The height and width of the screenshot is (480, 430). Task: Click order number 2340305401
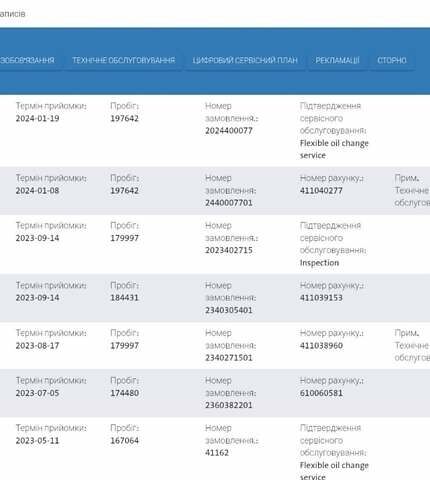tap(229, 310)
